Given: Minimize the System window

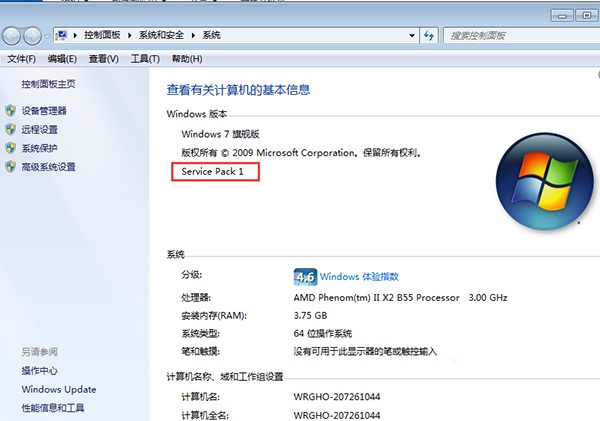Looking at the screenshot, I should [562, 16].
